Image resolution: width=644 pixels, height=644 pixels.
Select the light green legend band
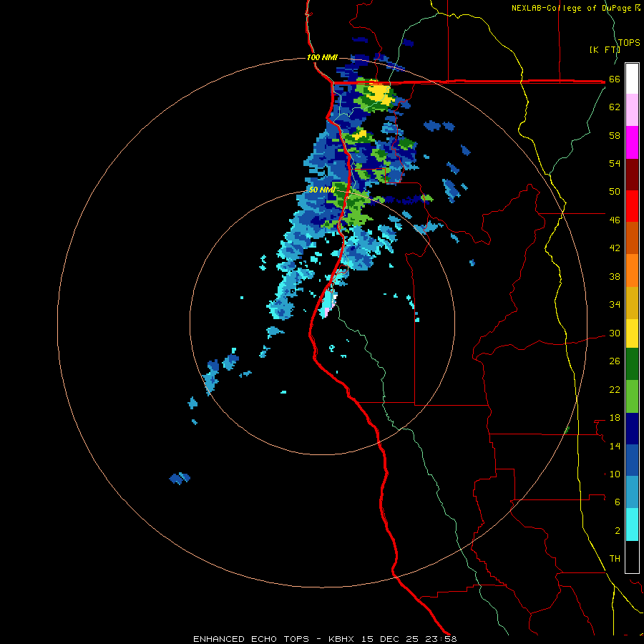632,396
